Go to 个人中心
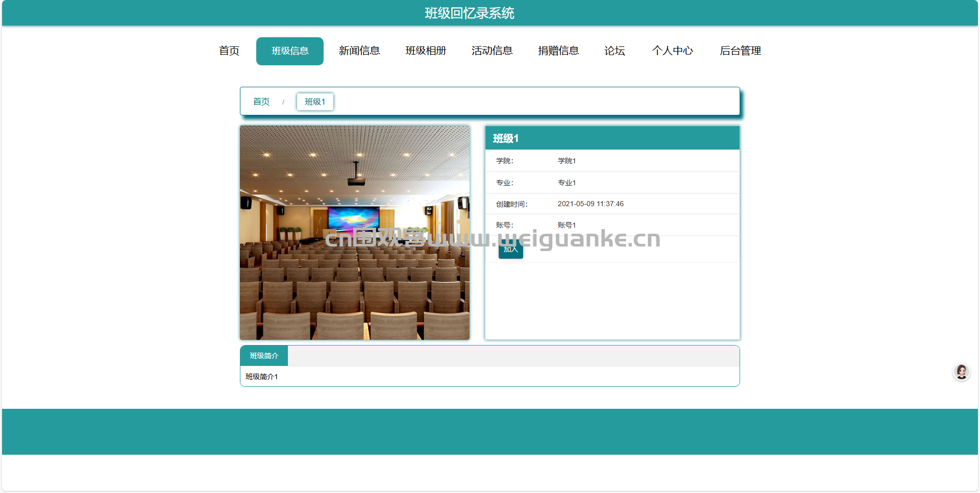This screenshot has width=980, height=493. click(x=672, y=51)
